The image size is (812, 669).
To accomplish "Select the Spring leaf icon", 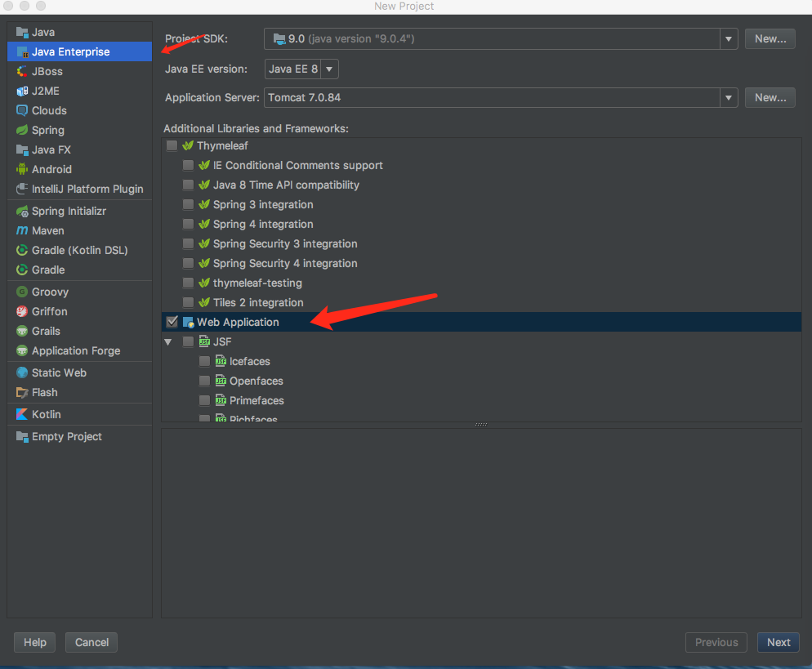I will (22, 130).
